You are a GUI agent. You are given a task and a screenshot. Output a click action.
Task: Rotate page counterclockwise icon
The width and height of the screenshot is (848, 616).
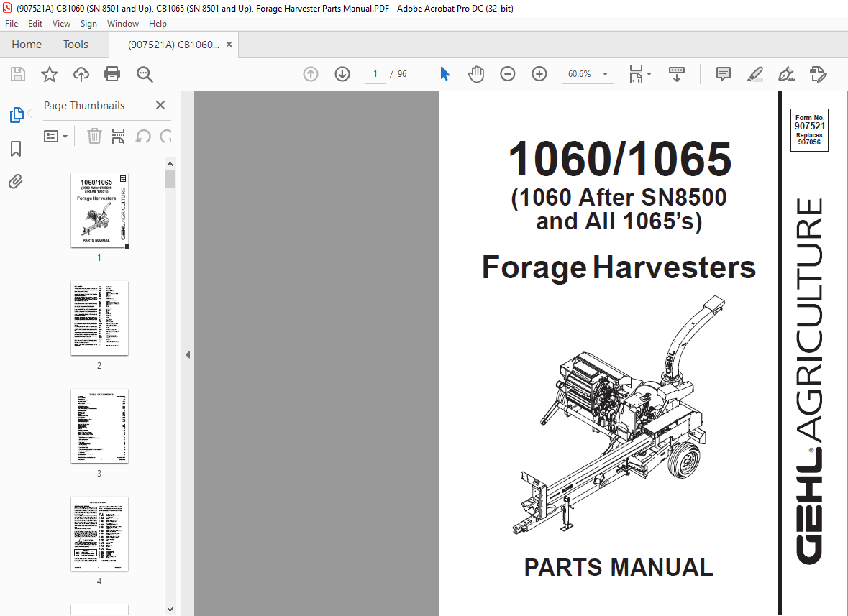tap(143, 136)
